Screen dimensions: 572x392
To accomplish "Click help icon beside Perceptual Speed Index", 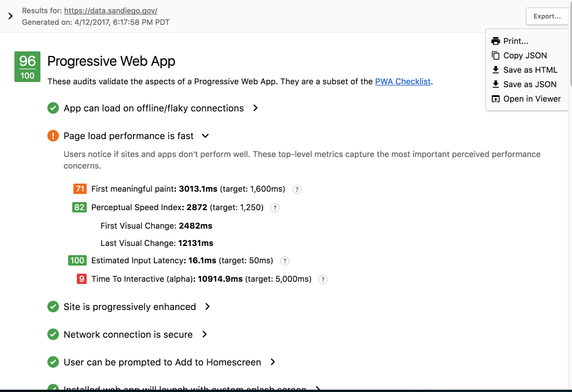I will (x=275, y=208).
